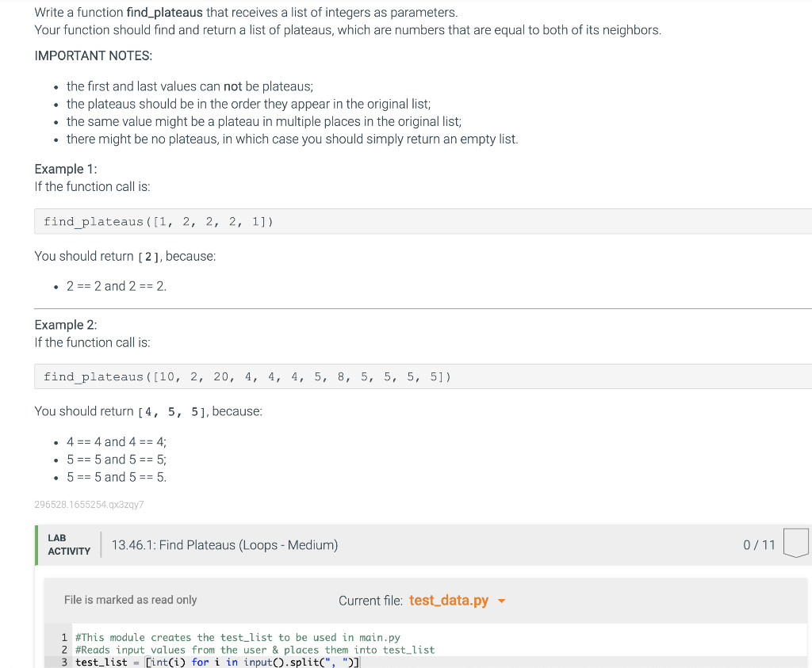Screen dimensions: 812x668
Task: Select the Example 2 heading
Action: 65,325
